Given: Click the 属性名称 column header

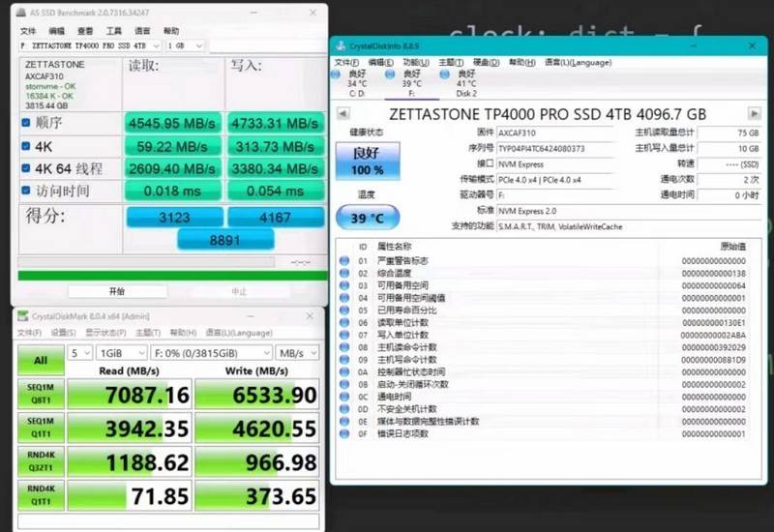Looking at the screenshot, I should [x=394, y=247].
